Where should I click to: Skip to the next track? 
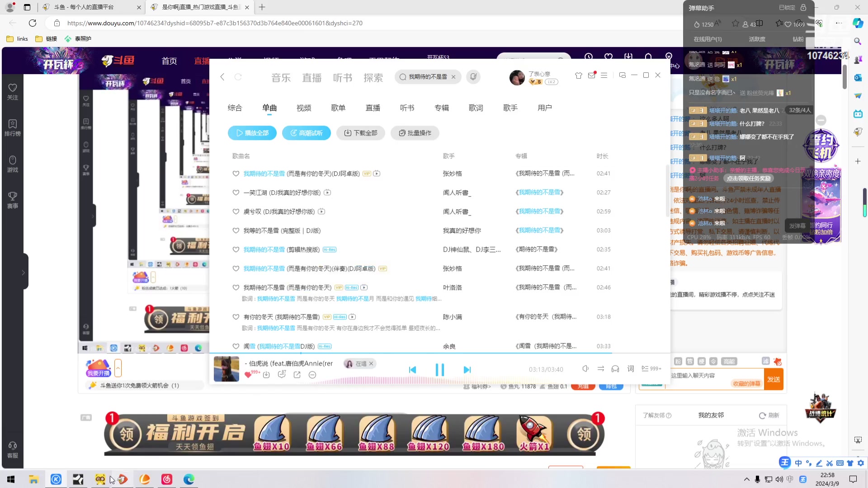tap(467, 370)
